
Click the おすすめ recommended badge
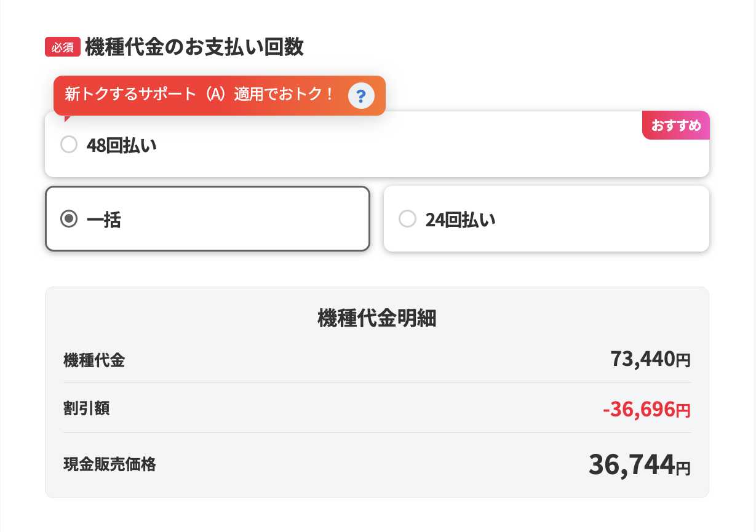(676, 125)
